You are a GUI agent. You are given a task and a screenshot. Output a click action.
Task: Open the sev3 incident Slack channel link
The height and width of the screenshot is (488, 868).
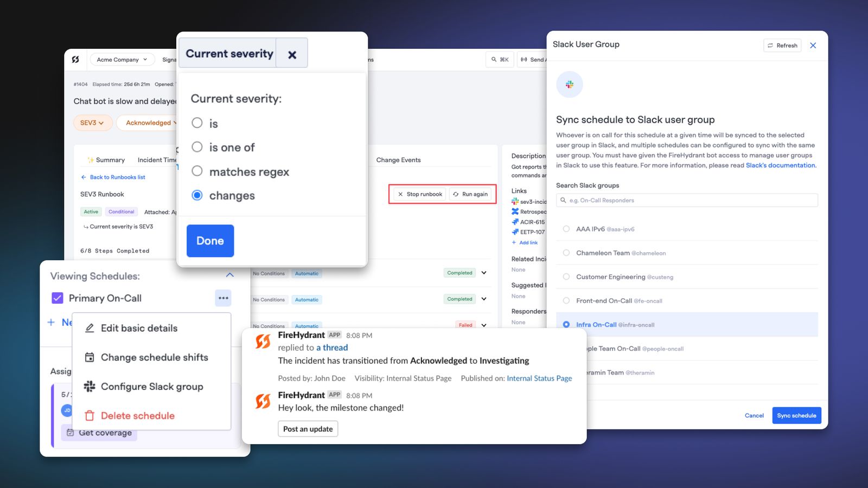point(529,202)
